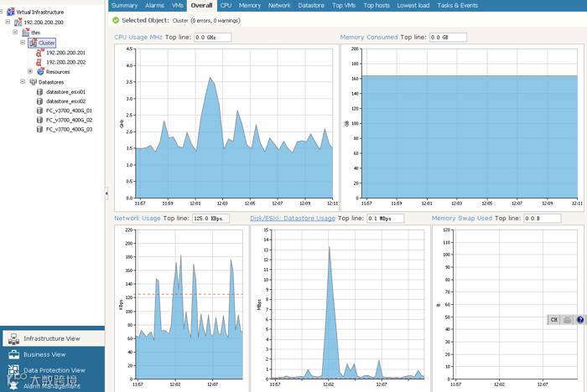Viewport: 587px width, 392px height.
Task: Select host 192.200.200.201 in tree
Action: [66, 53]
